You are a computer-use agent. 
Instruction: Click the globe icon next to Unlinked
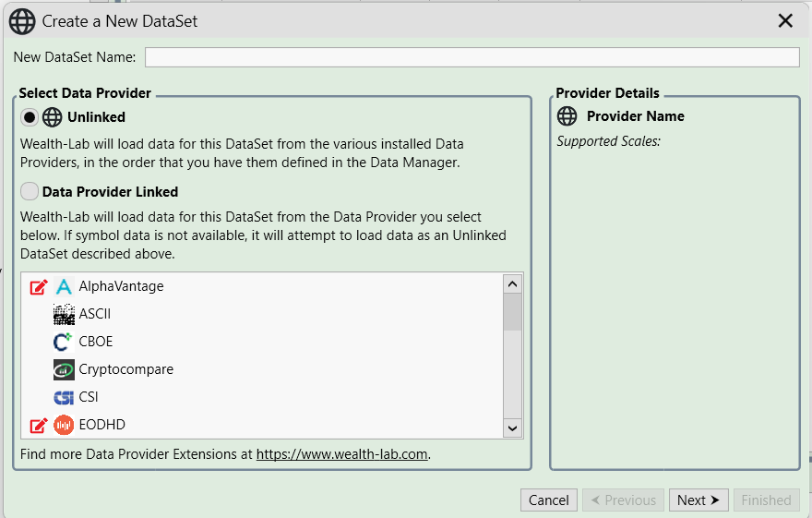click(x=52, y=117)
